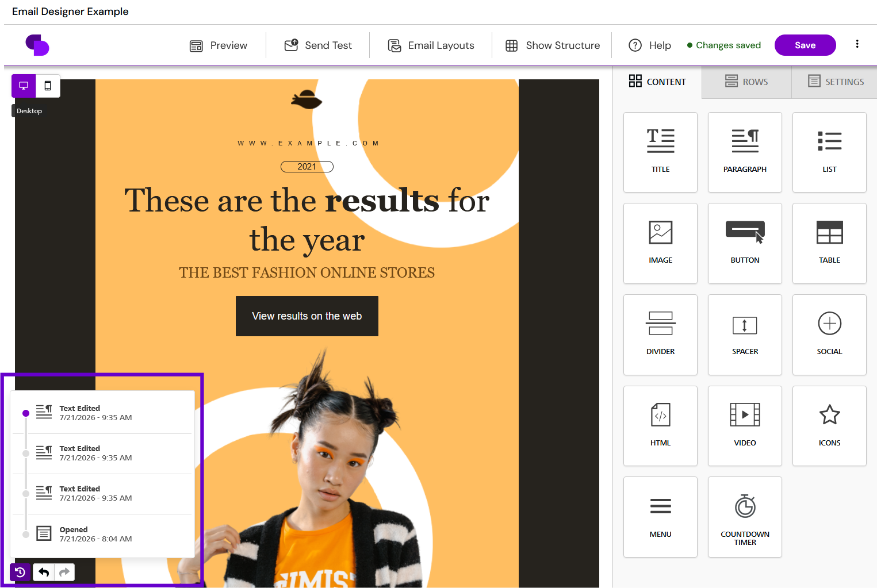This screenshot has width=877, height=588.
Task: Add a Paragraph content block
Action: click(x=745, y=152)
